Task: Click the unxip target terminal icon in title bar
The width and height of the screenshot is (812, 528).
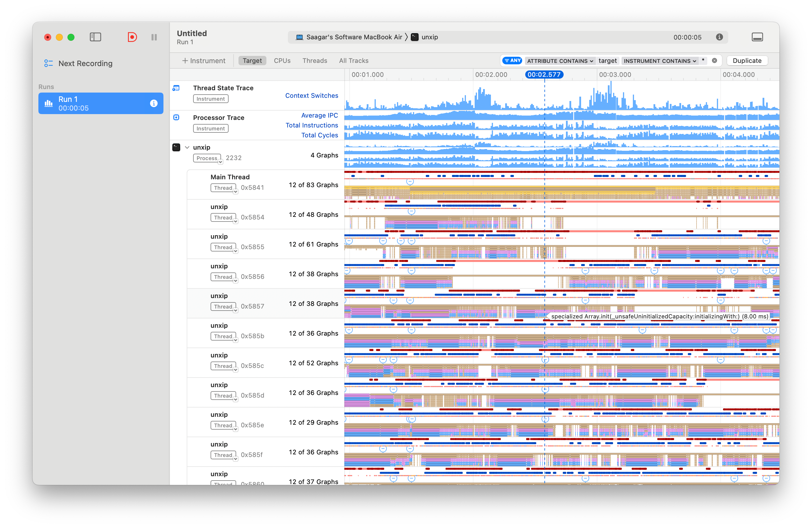Action: tap(414, 37)
